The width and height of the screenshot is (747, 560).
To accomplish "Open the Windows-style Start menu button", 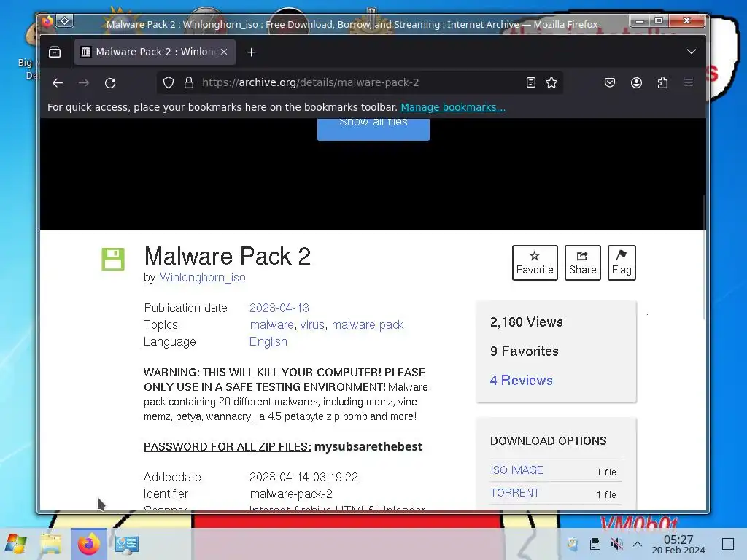I will click(16, 544).
